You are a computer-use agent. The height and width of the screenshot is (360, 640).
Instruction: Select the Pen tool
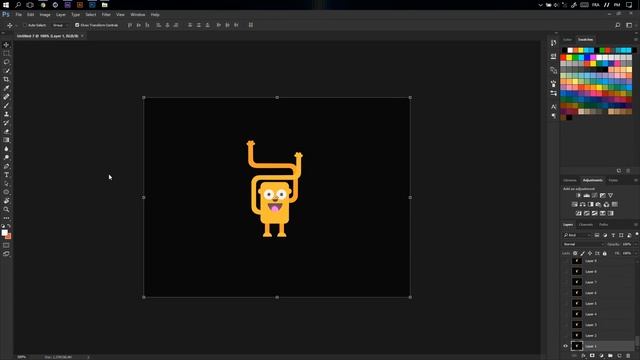pos(6,166)
